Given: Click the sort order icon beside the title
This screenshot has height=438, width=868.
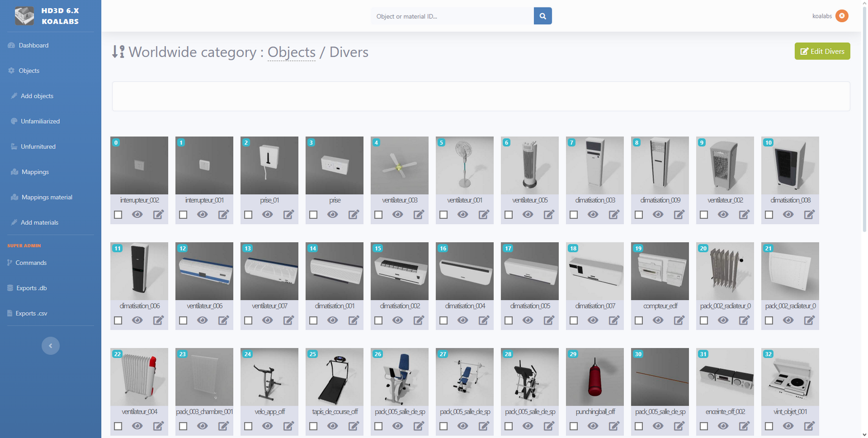Looking at the screenshot, I should click(x=118, y=52).
